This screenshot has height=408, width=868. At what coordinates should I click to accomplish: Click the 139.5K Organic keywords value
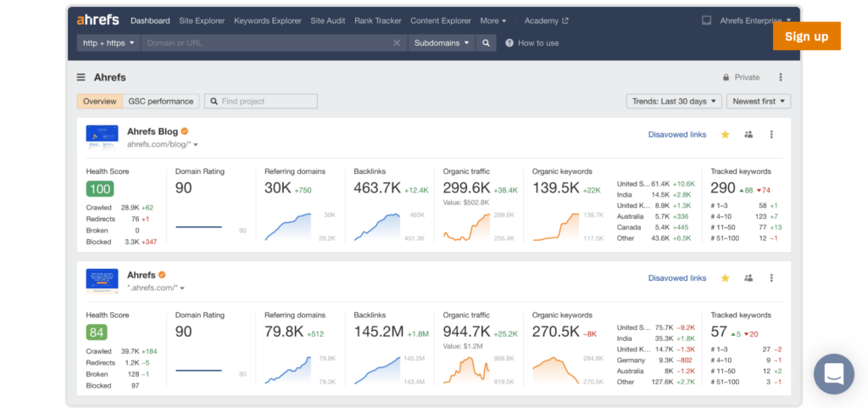pos(556,188)
